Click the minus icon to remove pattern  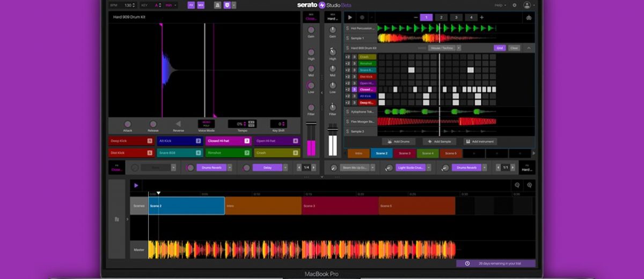pyautogui.click(x=416, y=17)
